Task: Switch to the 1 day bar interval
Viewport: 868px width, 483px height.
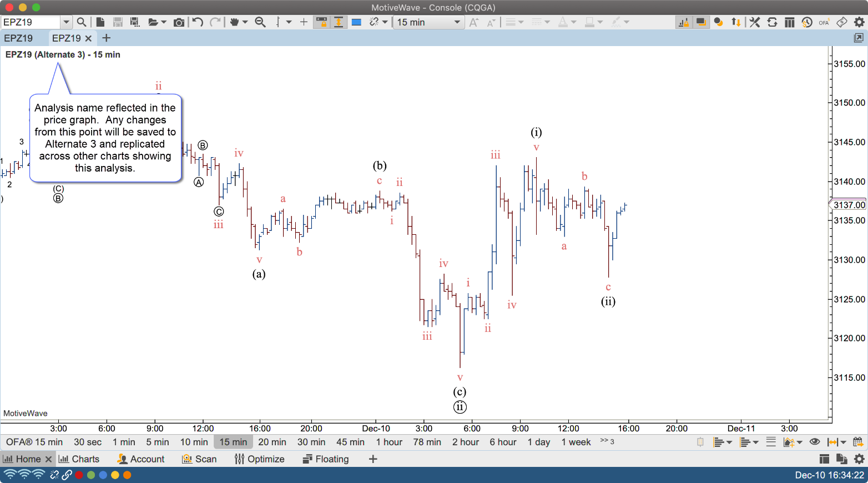Action: tap(538, 442)
